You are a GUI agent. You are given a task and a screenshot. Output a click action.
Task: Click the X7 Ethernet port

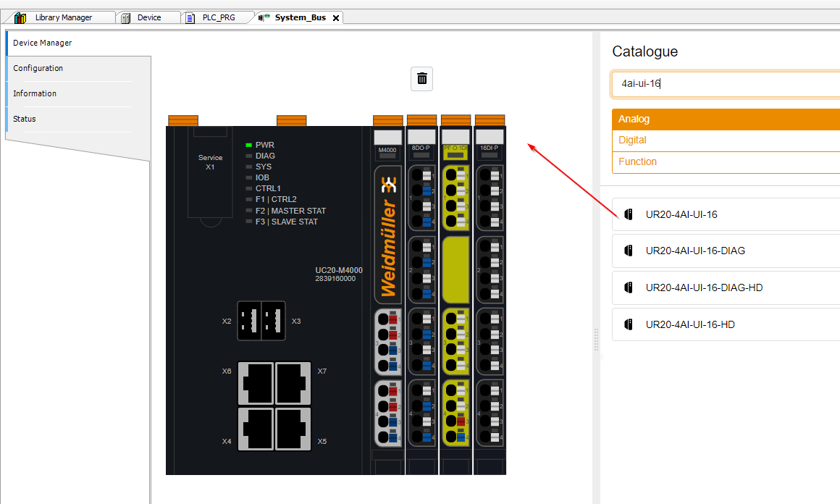tap(293, 384)
